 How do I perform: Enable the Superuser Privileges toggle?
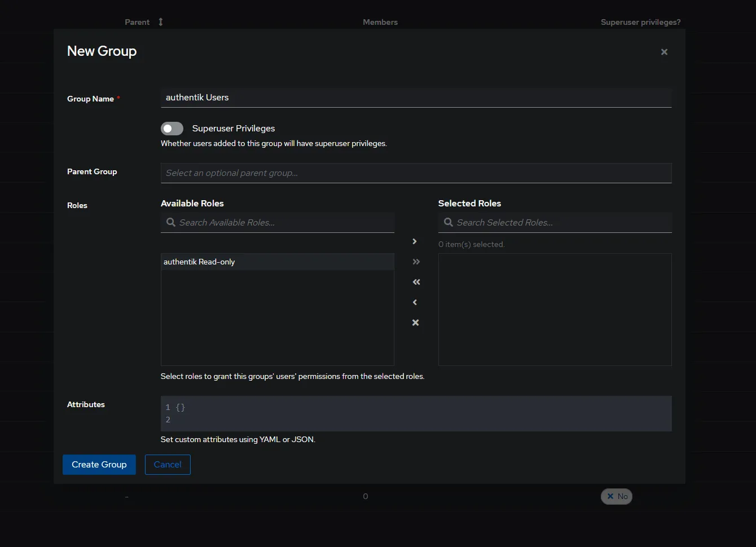[172, 129]
